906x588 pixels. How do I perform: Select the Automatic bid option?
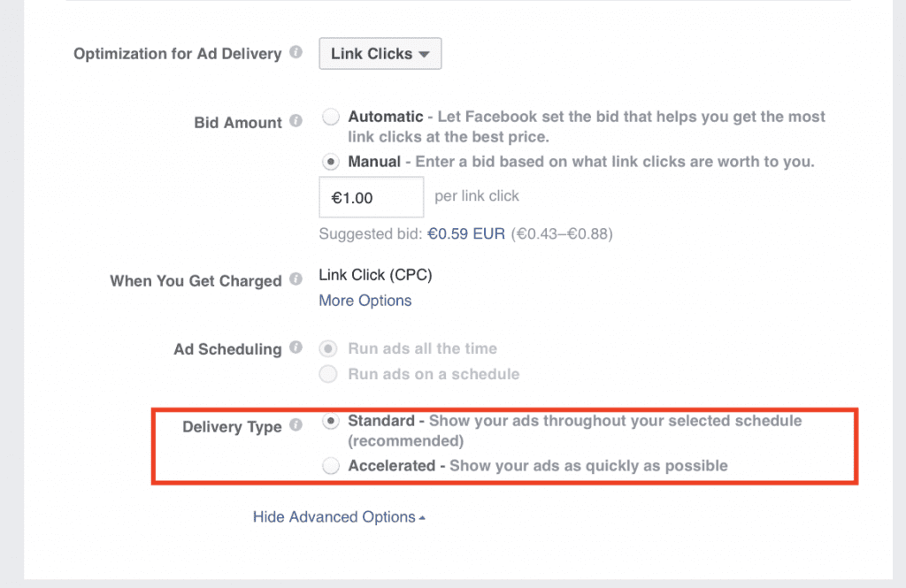[x=329, y=116]
